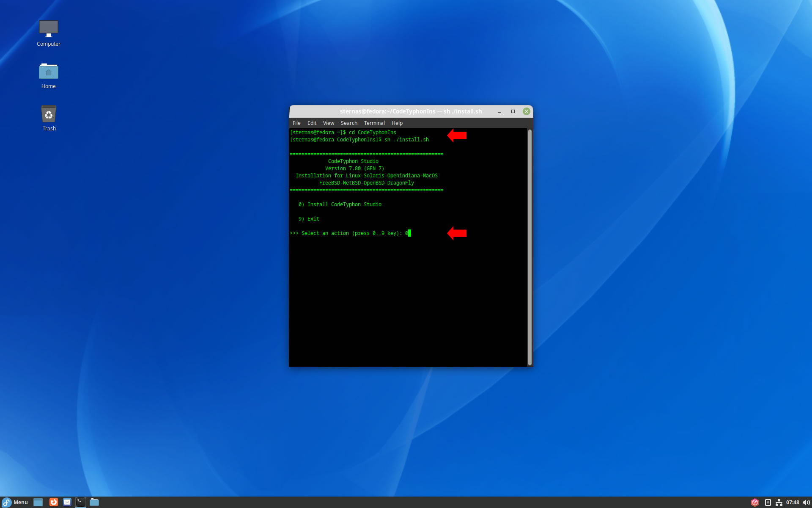Open the Edit menu in the terminal
This screenshot has height=508, width=812.
[x=312, y=123]
